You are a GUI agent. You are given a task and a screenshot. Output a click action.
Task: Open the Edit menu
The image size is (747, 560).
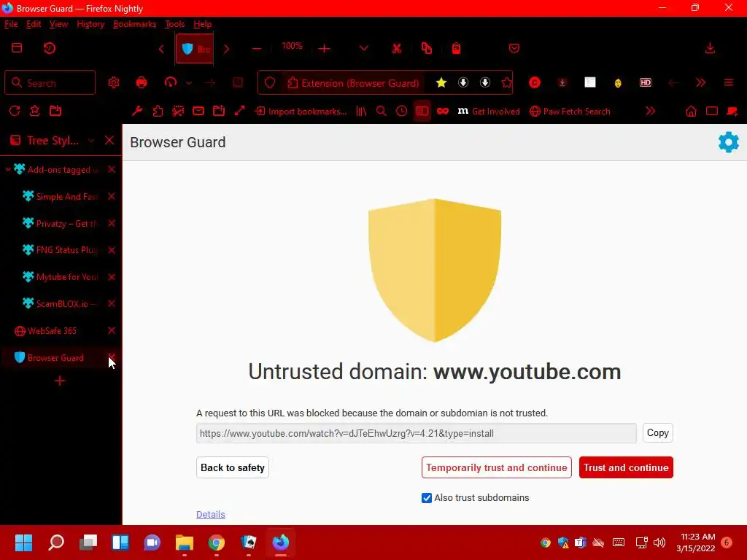(x=34, y=24)
